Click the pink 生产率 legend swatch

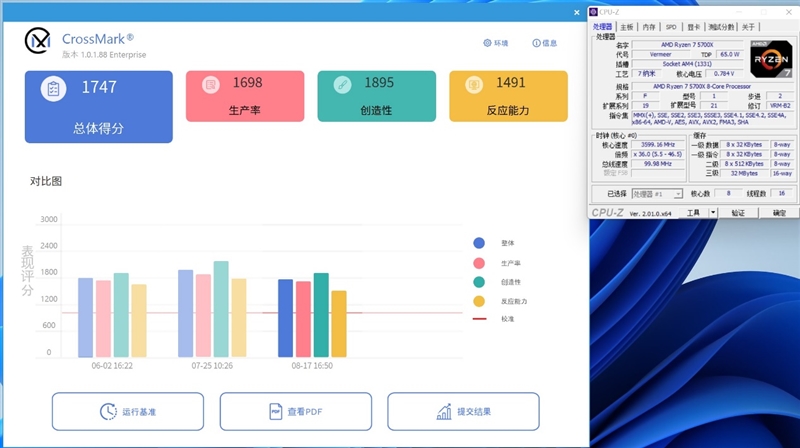point(479,263)
